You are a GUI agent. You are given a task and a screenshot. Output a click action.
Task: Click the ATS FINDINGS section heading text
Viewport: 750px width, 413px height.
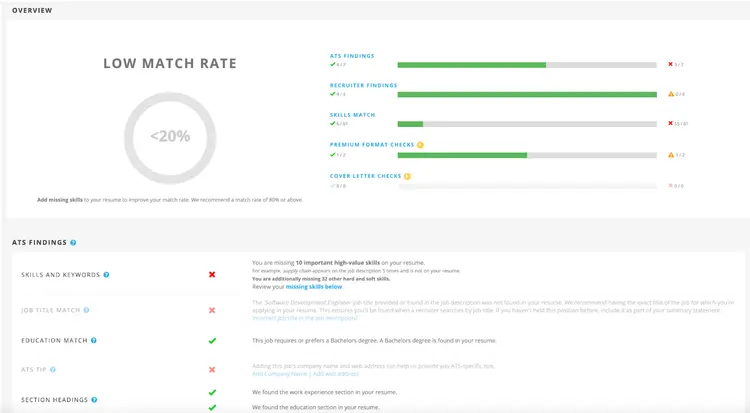pos(39,243)
